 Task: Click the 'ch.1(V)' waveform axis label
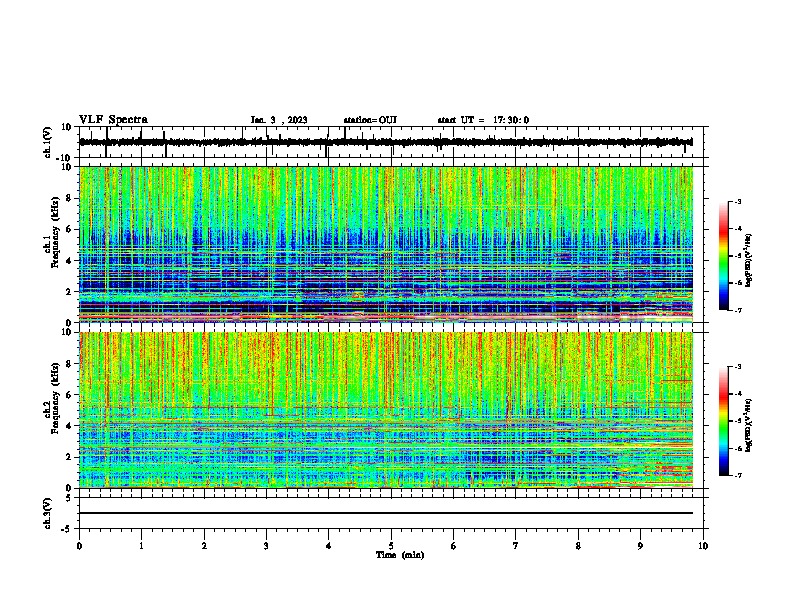tap(48, 142)
